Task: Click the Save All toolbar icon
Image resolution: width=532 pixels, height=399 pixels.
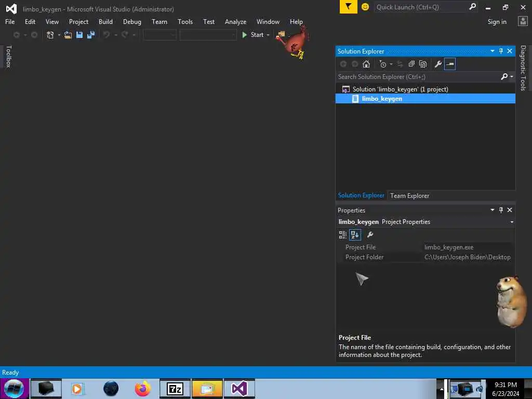Action: [91, 35]
